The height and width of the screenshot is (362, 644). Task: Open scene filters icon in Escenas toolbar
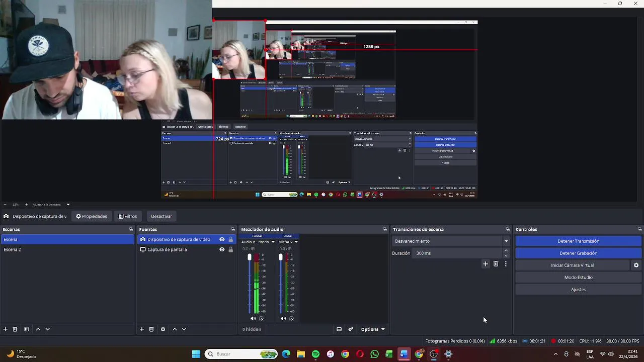tap(26, 329)
